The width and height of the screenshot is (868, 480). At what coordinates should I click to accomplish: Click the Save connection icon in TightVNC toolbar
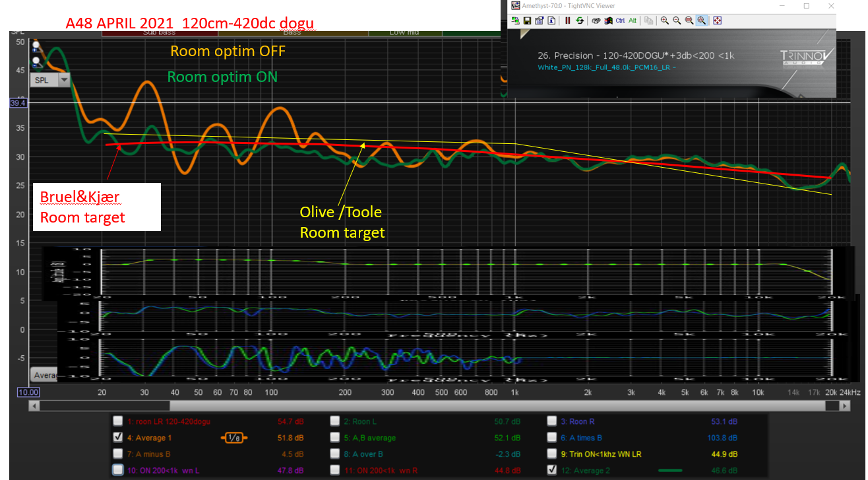point(527,20)
